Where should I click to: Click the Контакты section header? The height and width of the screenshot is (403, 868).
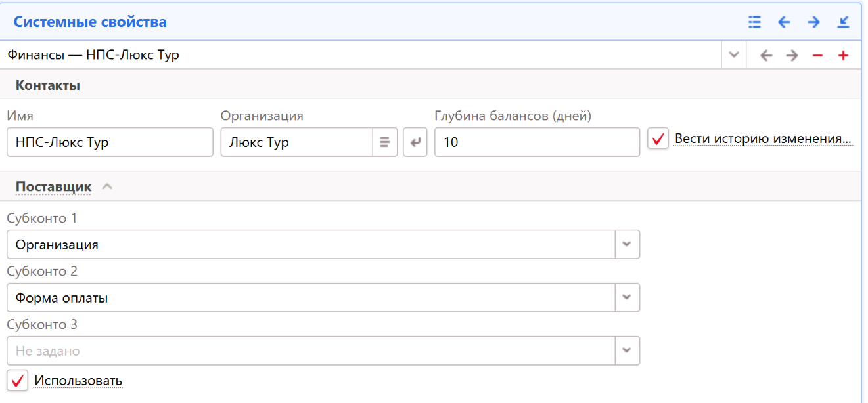coord(48,85)
